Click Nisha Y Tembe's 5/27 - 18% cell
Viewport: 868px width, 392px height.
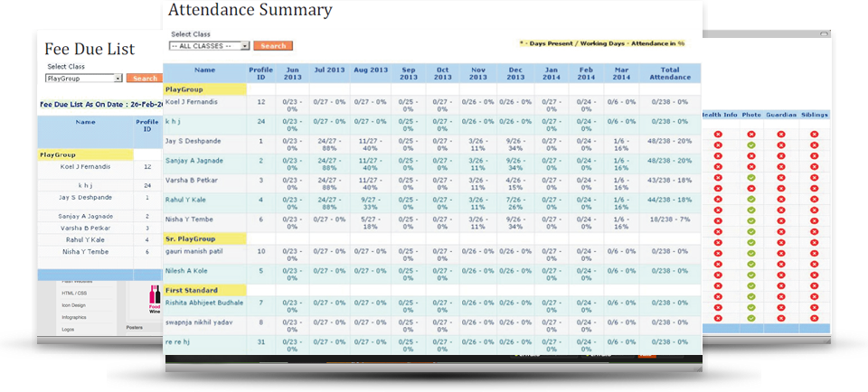tap(371, 223)
